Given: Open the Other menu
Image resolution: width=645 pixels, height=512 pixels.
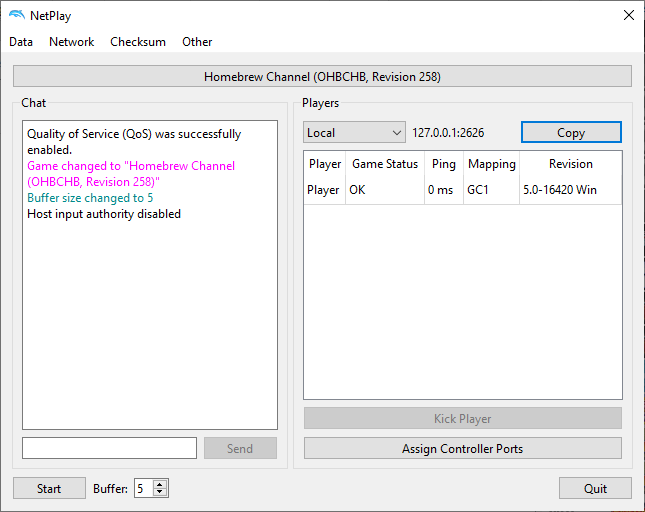Looking at the screenshot, I should 197,42.
